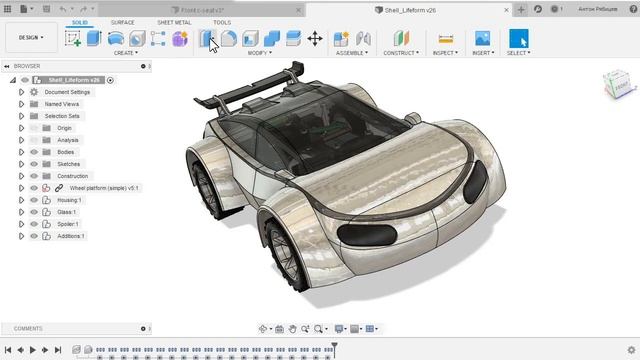Select the Create Form tool

tap(180, 38)
